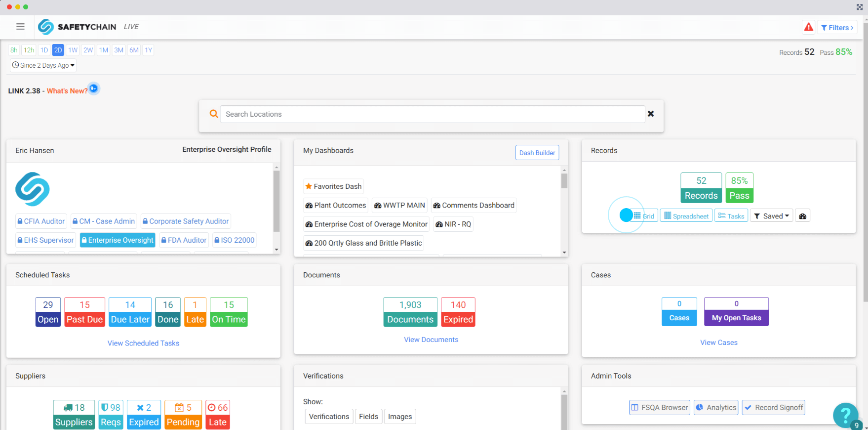
Task: Open FSQA Browser admin tool
Action: click(x=660, y=407)
